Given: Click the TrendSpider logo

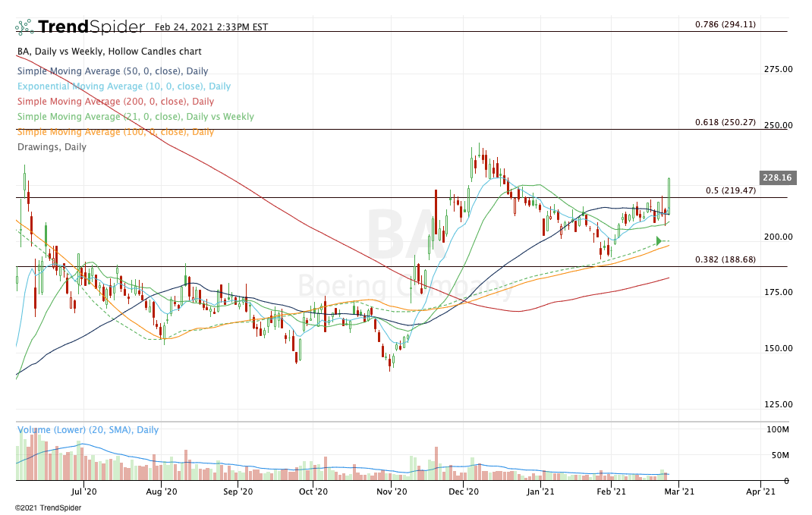Looking at the screenshot, I should (80, 27).
